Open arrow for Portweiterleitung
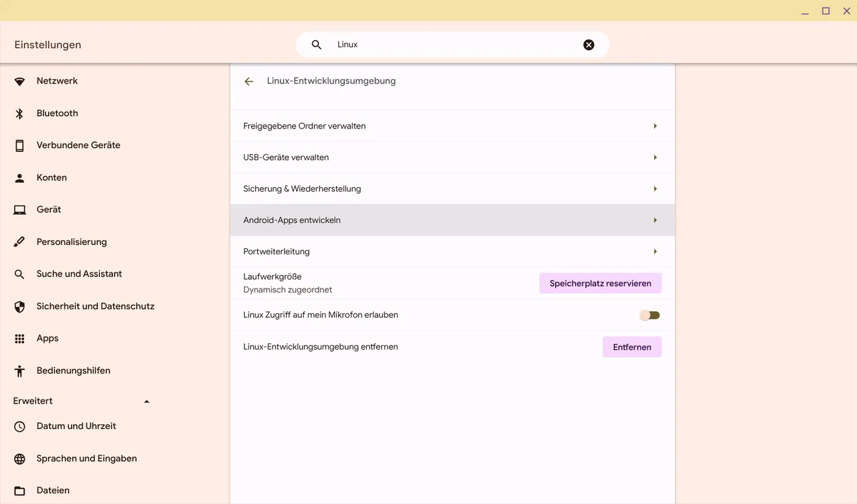This screenshot has height=504, width=857. [x=655, y=252]
